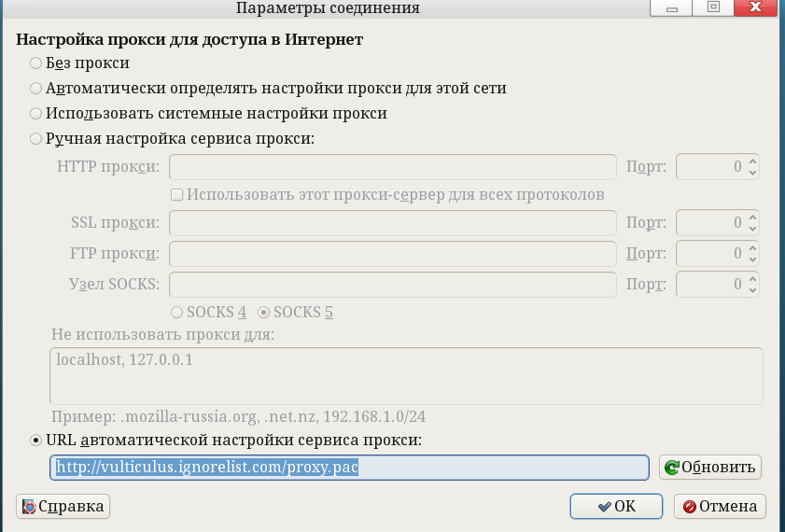Click the HTTP proxy port spinner arrows

coord(752,167)
